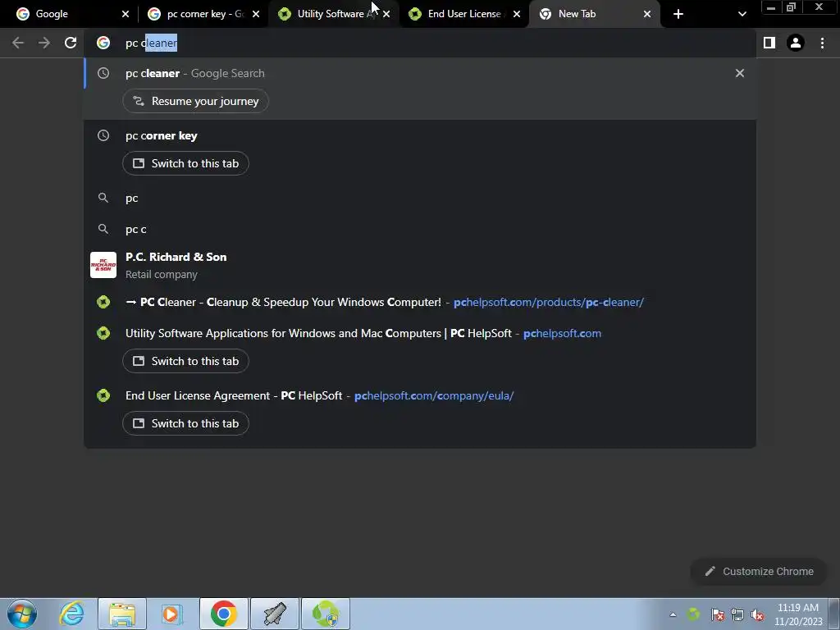Switch to tab under pc corner key
This screenshot has height=630, width=840.
[185, 163]
